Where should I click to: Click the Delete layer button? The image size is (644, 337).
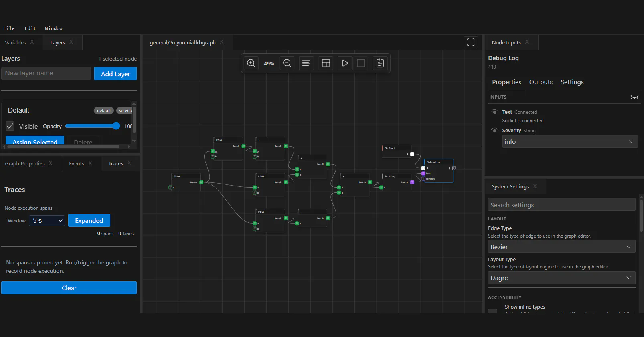pyautogui.click(x=83, y=140)
